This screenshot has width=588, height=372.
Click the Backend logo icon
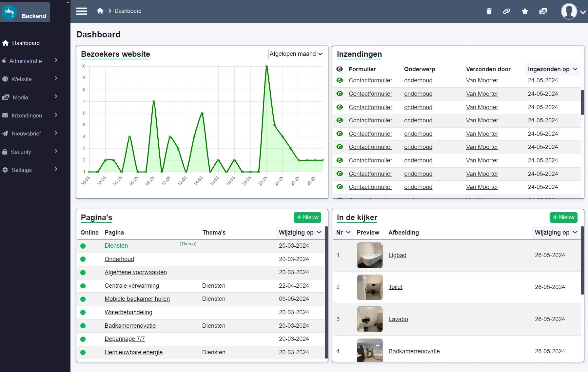pyautogui.click(x=9, y=12)
